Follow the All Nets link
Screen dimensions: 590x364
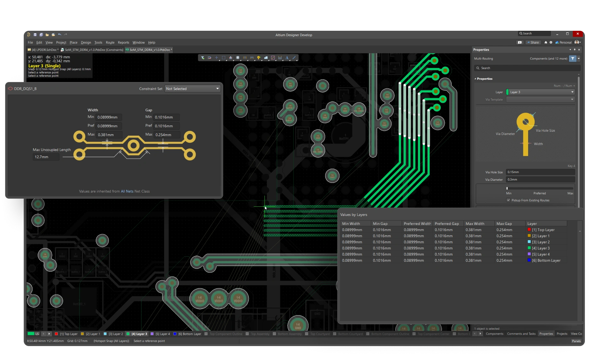click(x=127, y=191)
